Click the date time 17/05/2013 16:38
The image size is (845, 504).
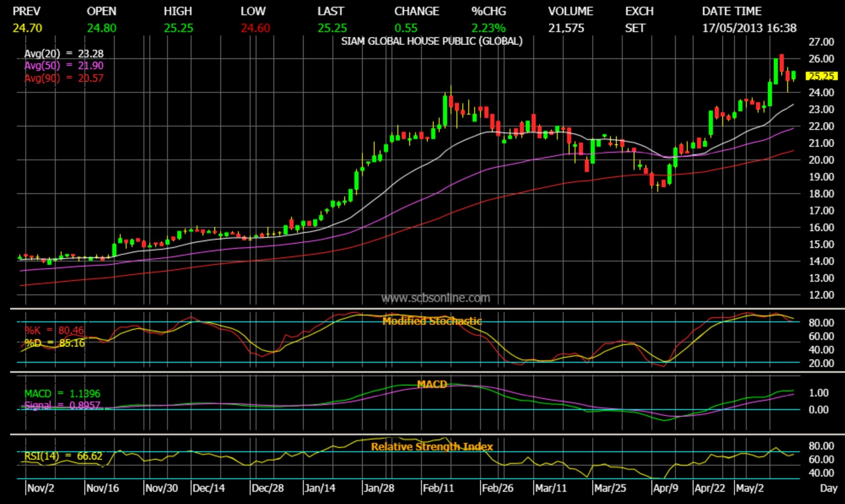[x=749, y=28]
